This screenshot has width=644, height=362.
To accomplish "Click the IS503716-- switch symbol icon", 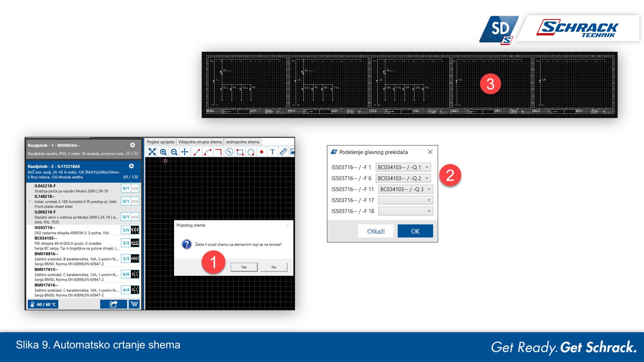I will coord(135,230).
